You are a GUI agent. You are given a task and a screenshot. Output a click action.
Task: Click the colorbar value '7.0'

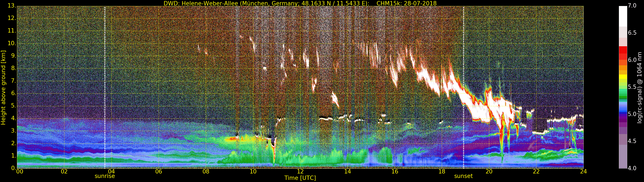[632, 6]
